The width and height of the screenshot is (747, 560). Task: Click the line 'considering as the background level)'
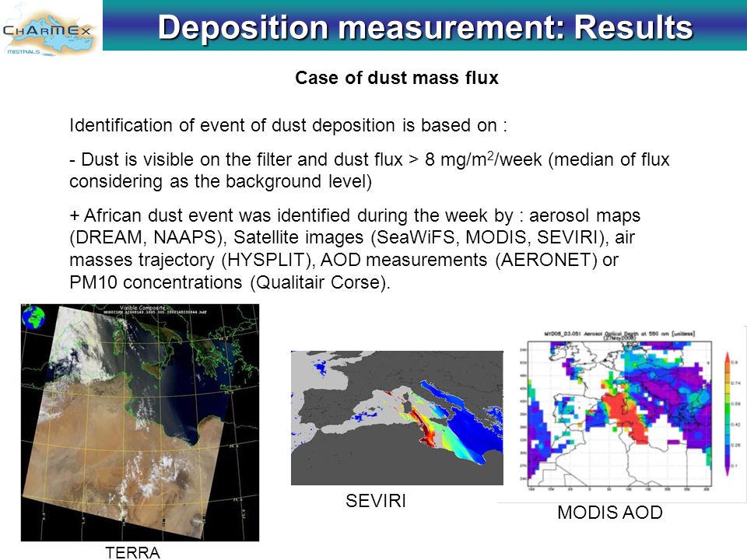click(x=220, y=181)
